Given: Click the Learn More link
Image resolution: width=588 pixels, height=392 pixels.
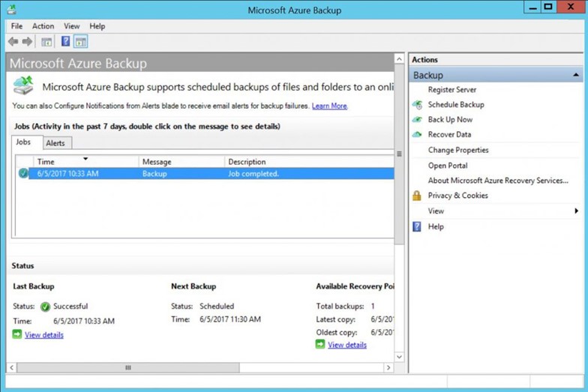Looking at the screenshot, I should 329,106.
